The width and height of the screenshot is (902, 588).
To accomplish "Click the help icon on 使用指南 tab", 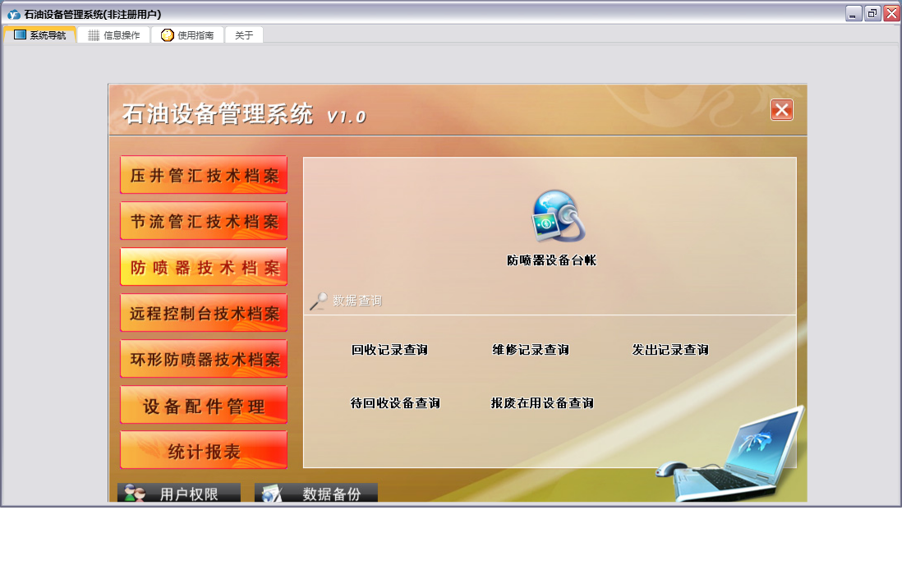I will [168, 35].
